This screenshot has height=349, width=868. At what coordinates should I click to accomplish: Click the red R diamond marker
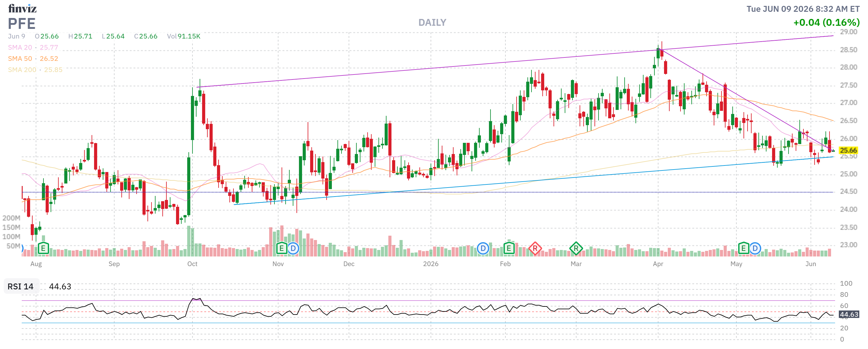tap(535, 249)
